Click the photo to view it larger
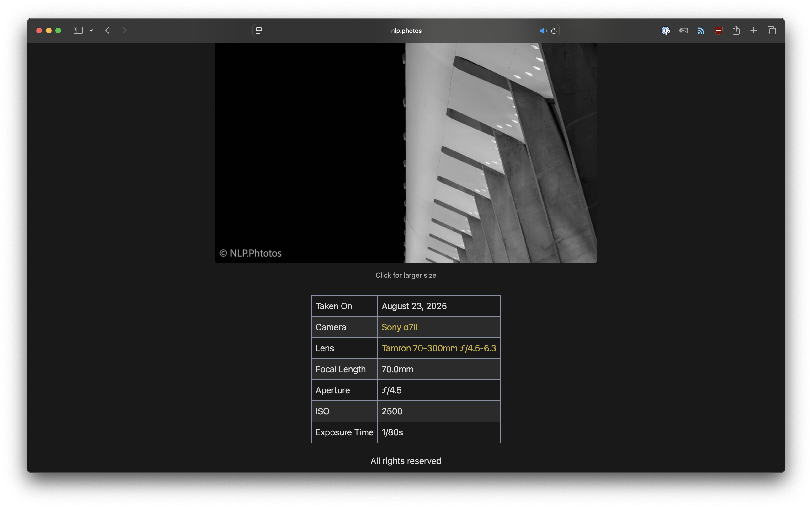Image resolution: width=812 pixels, height=508 pixels. coord(406,153)
